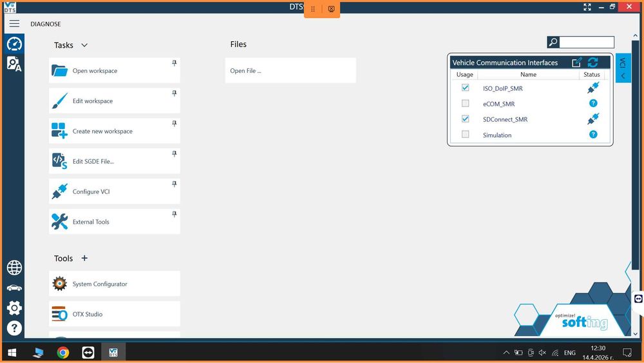Click the Edit SGDE File icon
The height and width of the screenshot is (363, 644).
tap(59, 161)
